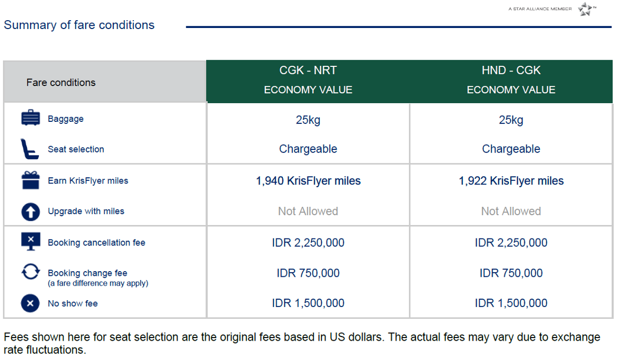Click the Seat selection chair icon

tap(29, 149)
